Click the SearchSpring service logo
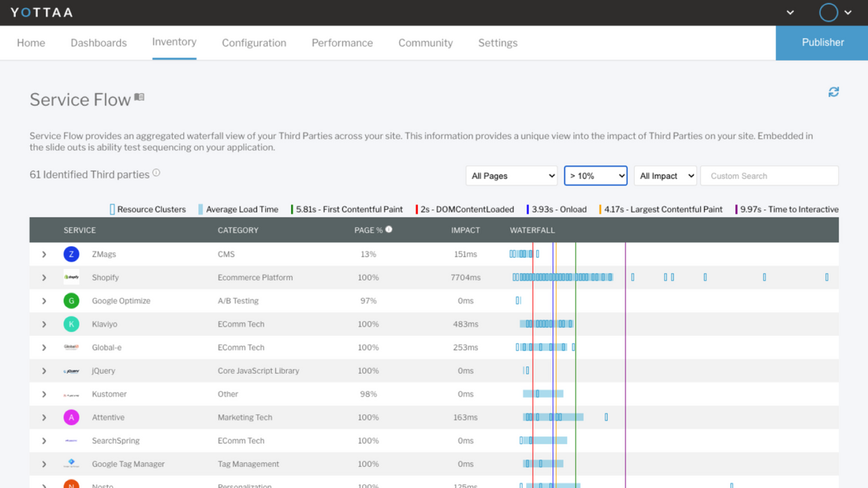 (71, 441)
